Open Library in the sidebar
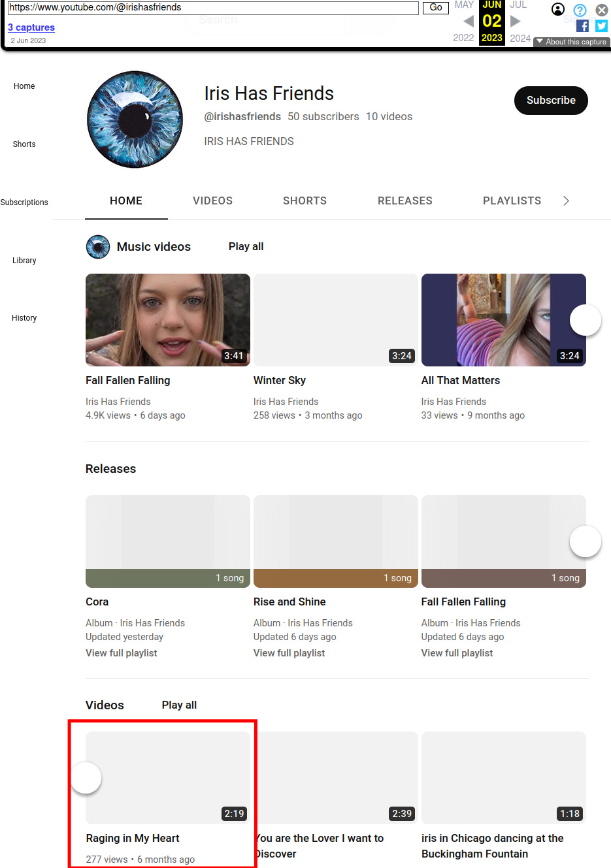 [x=24, y=261]
